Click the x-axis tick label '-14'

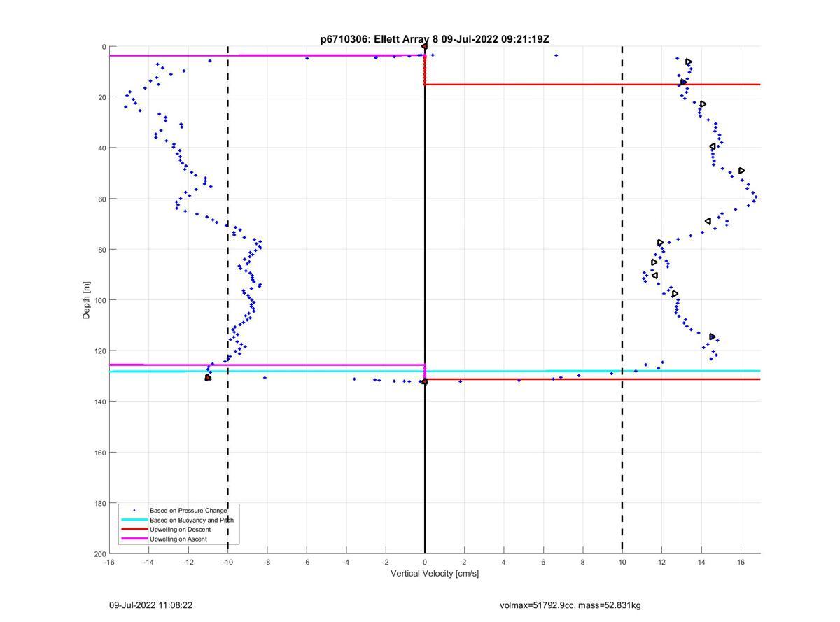click(148, 562)
